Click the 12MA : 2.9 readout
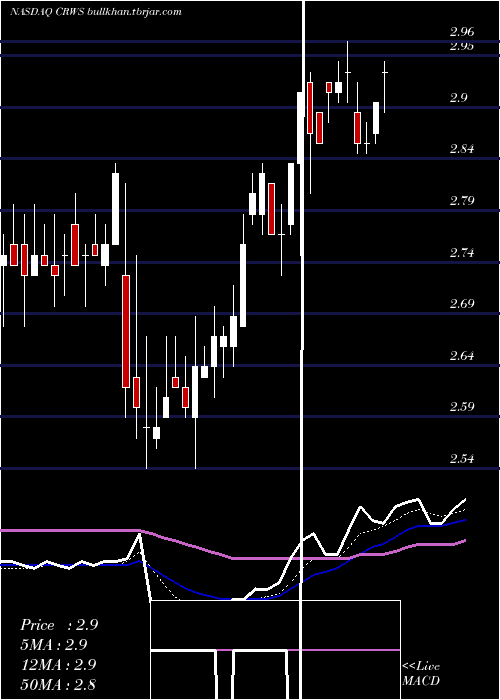This screenshot has width=500, height=700. pyautogui.click(x=58, y=664)
